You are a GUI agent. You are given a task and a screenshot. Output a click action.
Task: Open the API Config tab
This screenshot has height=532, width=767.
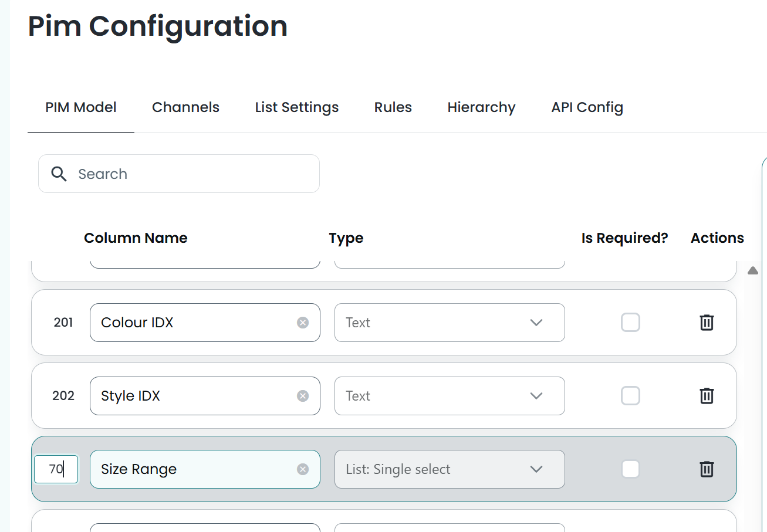587,107
